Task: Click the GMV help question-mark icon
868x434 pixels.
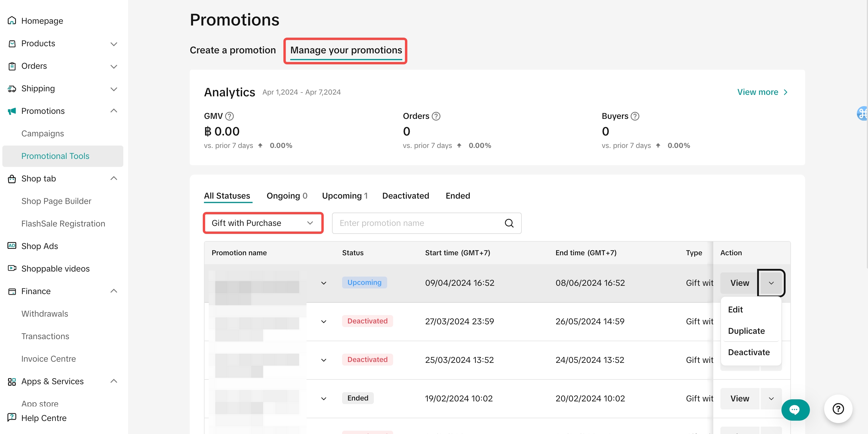Action: tap(229, 116)
